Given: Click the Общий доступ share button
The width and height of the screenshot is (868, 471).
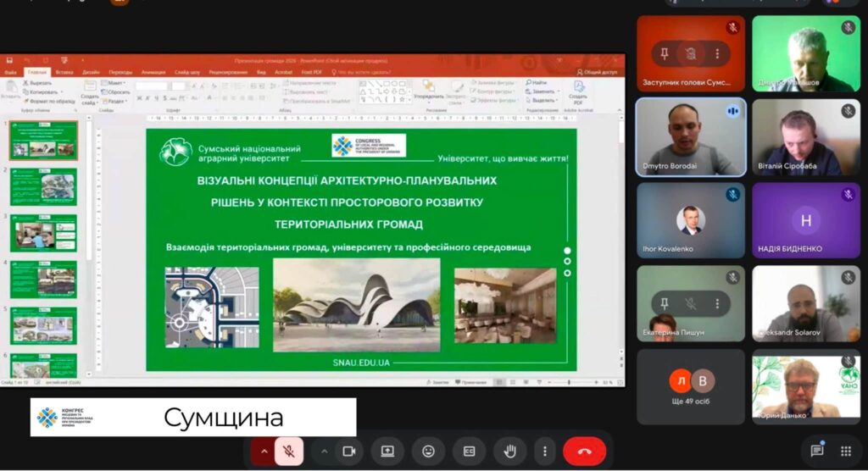Looking at the screenshot, I should 597,73.
